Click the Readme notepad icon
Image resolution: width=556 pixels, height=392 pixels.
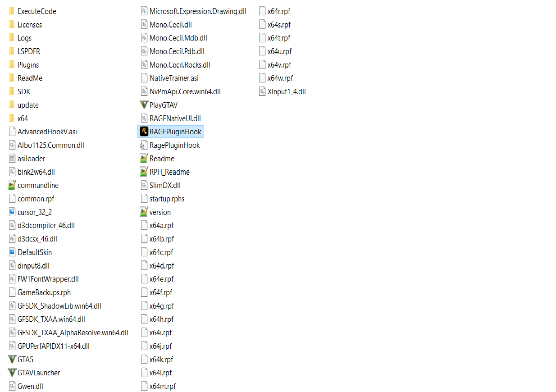tap(144, 159)
